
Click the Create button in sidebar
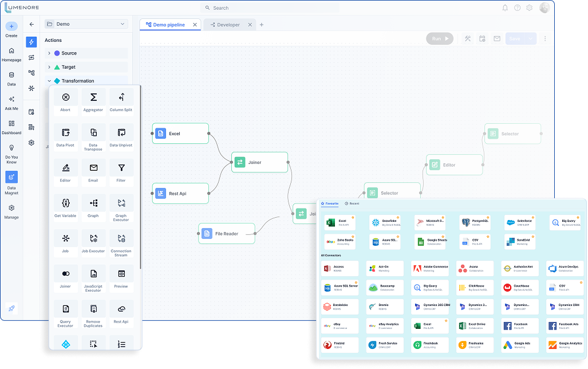pos(11,30)
